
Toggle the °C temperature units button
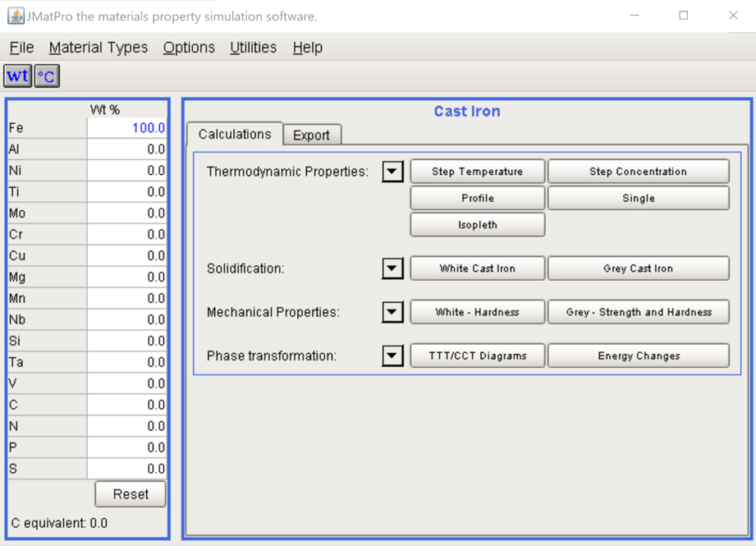(47, 76)
